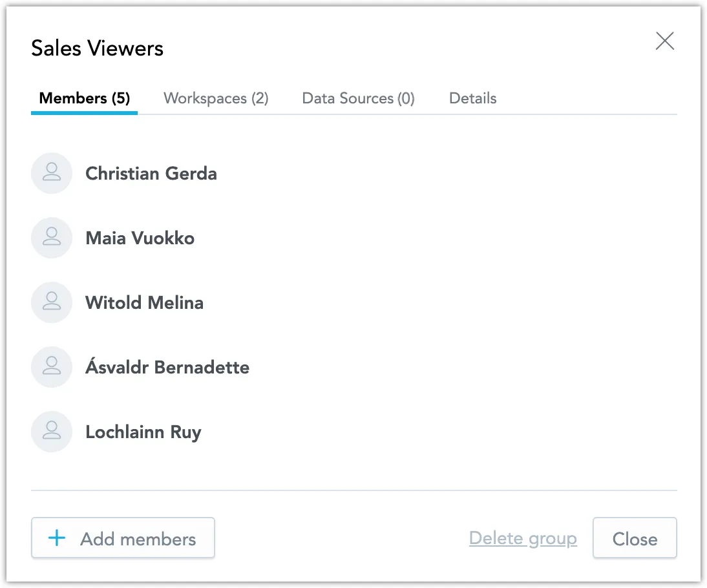Click the plus icon on Add members
This screenshot has width=707, height=588.
point(57,538)
